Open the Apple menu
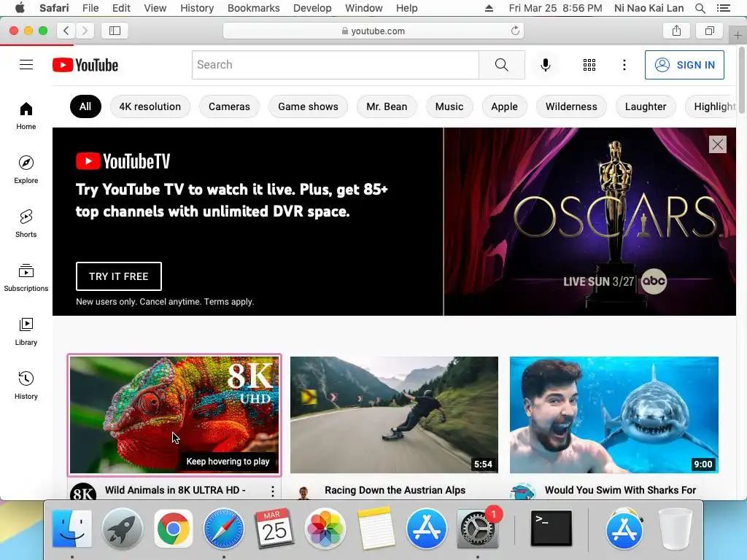 coord(20,8)
